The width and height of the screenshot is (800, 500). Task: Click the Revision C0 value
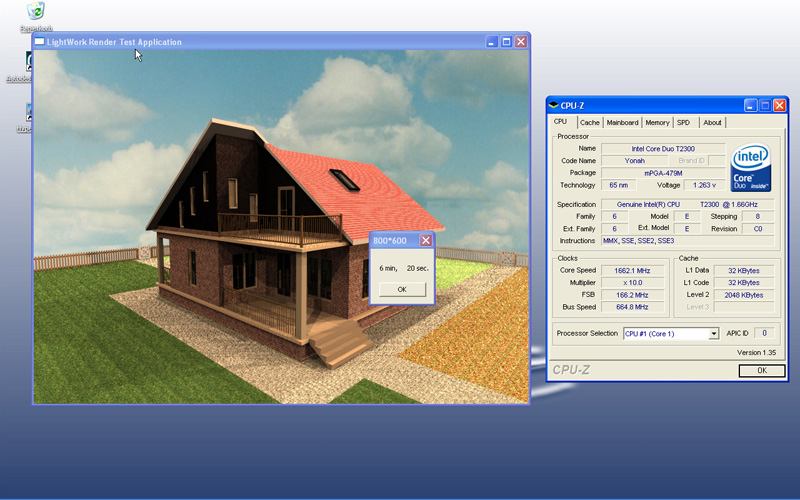click(x=758, y=229)
